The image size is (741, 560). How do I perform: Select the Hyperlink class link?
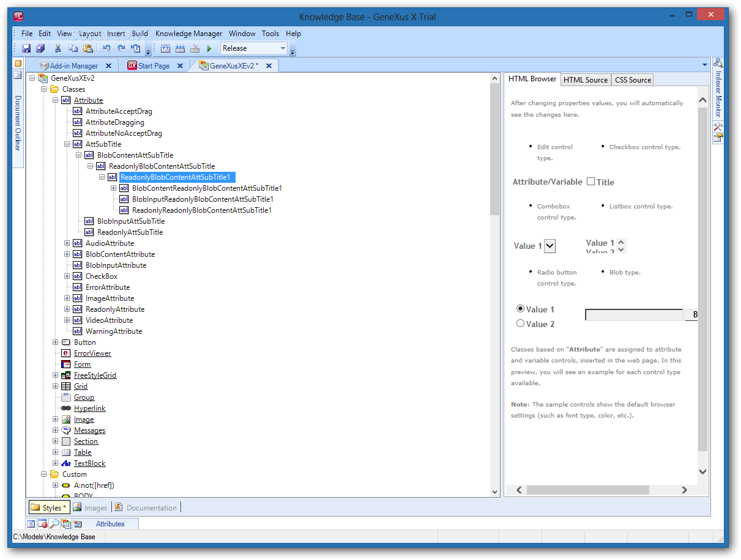(90, 408)
